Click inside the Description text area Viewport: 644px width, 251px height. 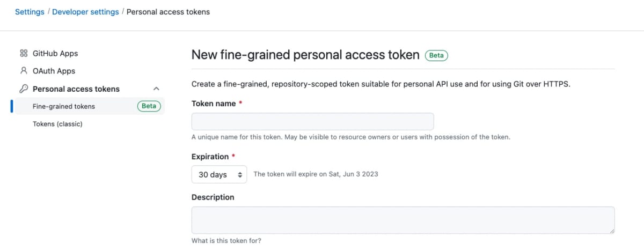click(403, 220)
